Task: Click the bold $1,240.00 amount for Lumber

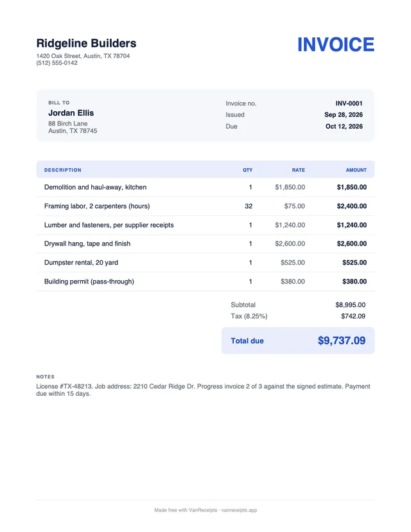Action: click(352, 225)
